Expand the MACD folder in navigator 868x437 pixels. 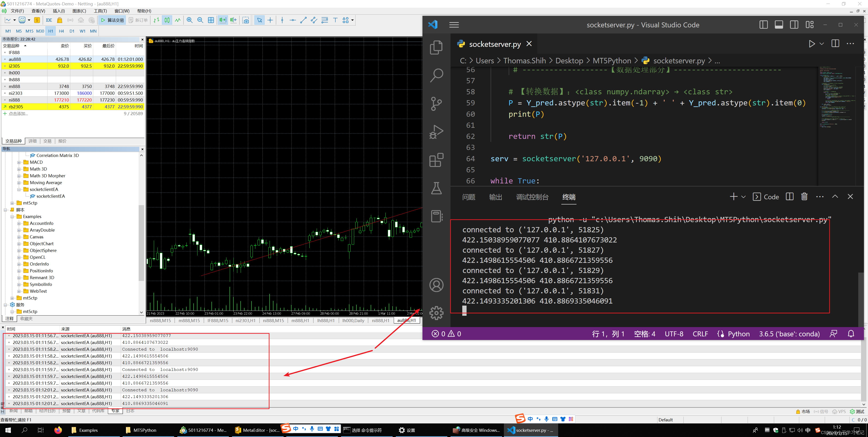coord(19,162)
